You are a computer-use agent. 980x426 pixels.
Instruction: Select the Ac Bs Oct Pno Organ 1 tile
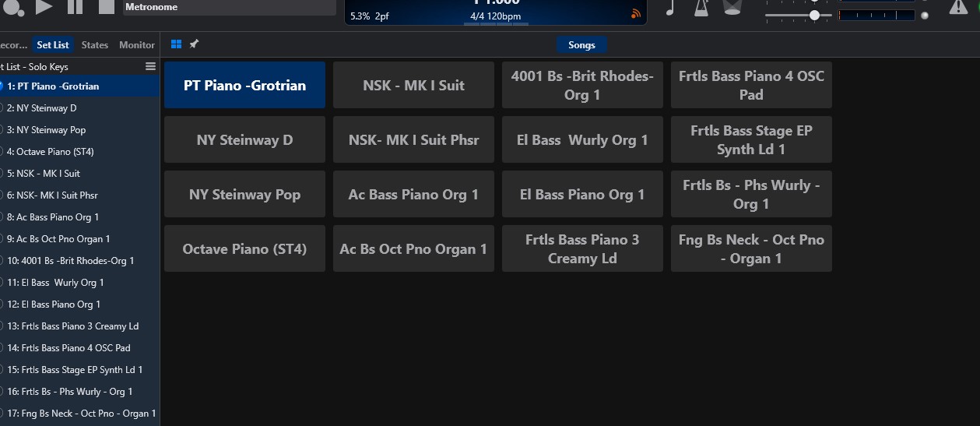point(413,248)
